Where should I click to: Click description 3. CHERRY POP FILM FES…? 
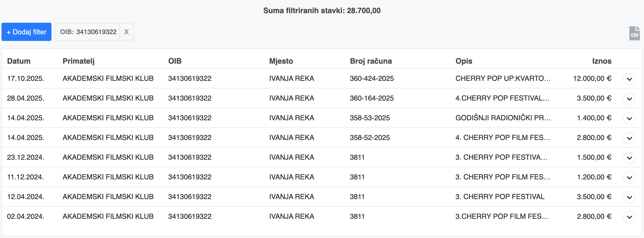(503, 177)
